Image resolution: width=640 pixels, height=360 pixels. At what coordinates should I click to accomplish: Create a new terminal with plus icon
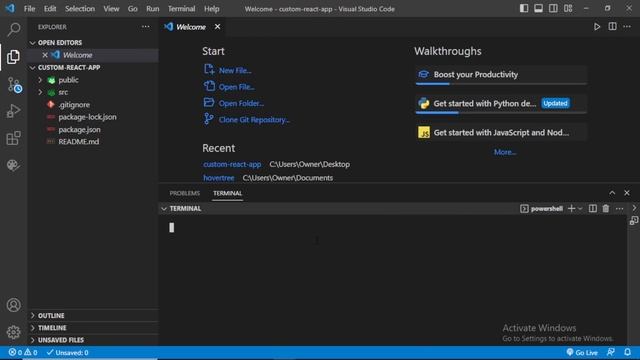[571, 209]
